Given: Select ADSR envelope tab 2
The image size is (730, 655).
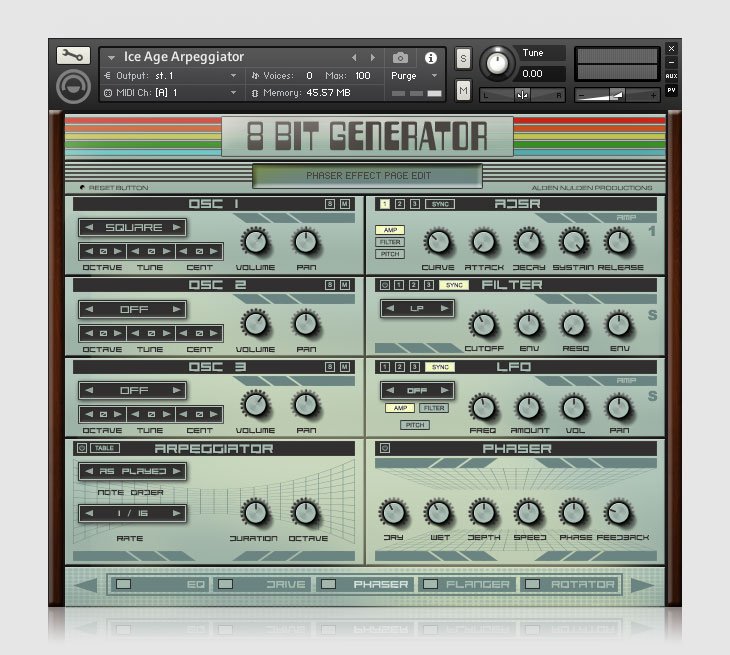Looking at the screenshot, I should pos(399,204).
